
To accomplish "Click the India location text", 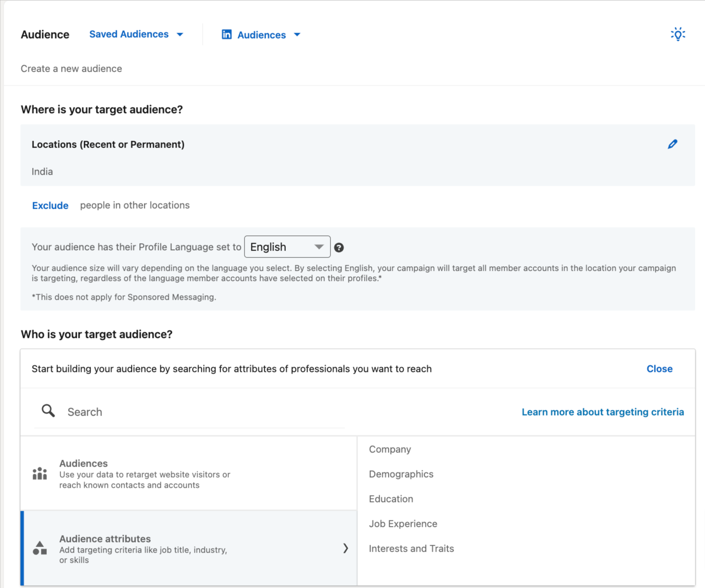I will click(x=42, y=171).
